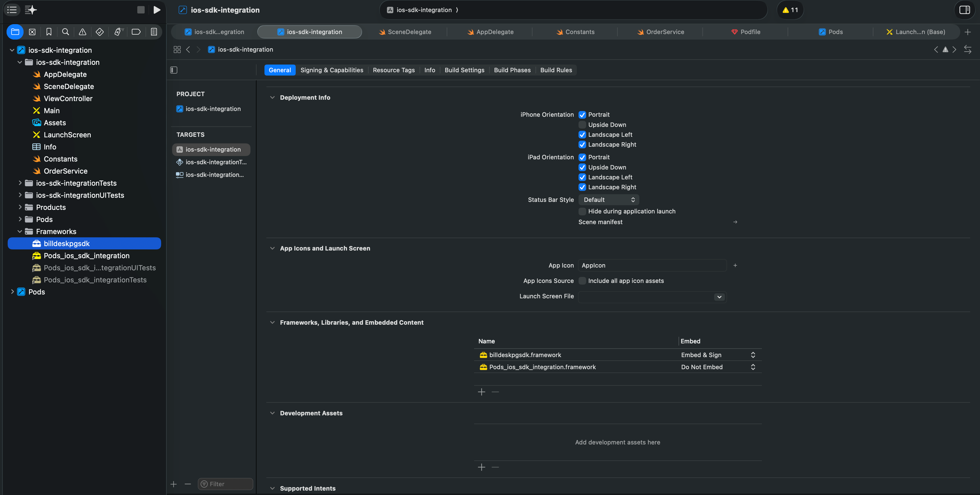Open the Source Control navigator icon
The image size is (980, 495).
tap(32, 32)
